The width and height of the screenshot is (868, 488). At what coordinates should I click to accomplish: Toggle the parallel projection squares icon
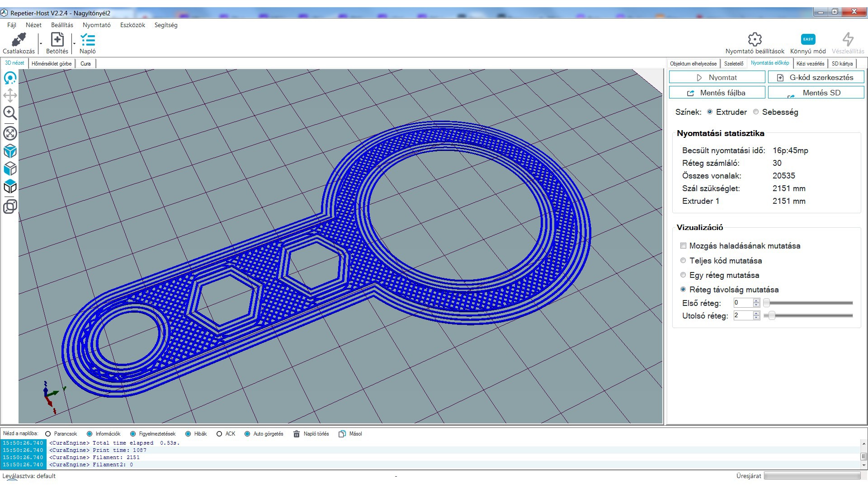10,206
